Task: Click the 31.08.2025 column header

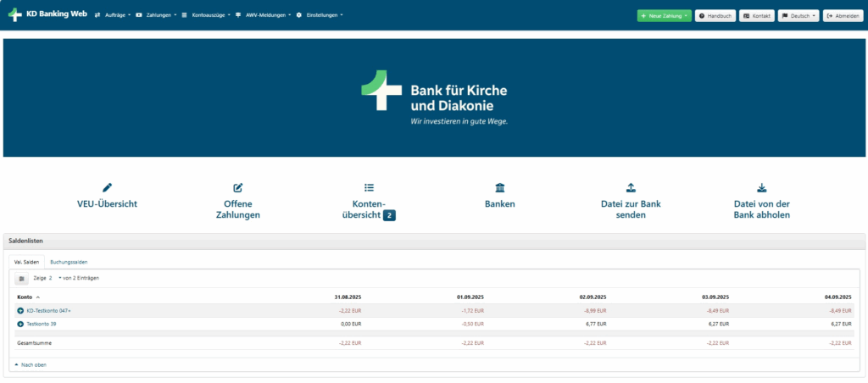Action: [x=348, y=297]
